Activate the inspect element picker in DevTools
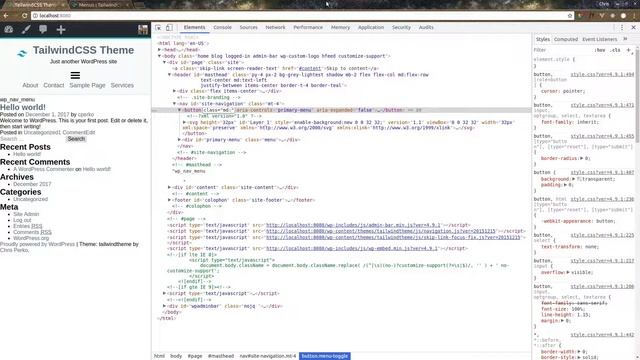 coord(158,27)
